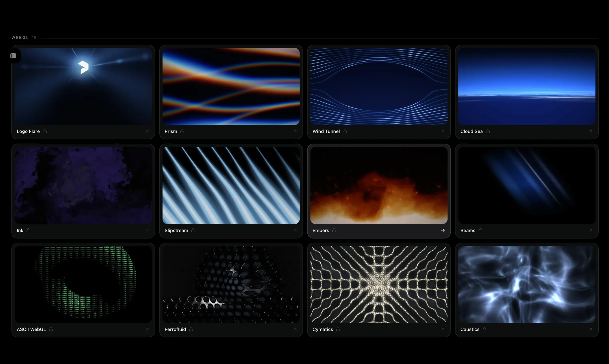The image size is (609, 364).
Task: Click the lock icon beside Caustics
Action: pos(484,330)
